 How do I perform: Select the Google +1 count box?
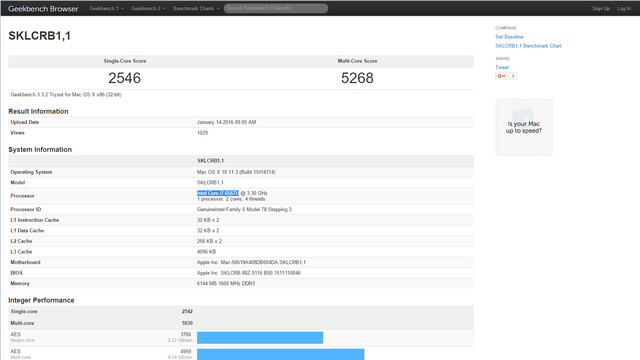click(x=513, y=76)
